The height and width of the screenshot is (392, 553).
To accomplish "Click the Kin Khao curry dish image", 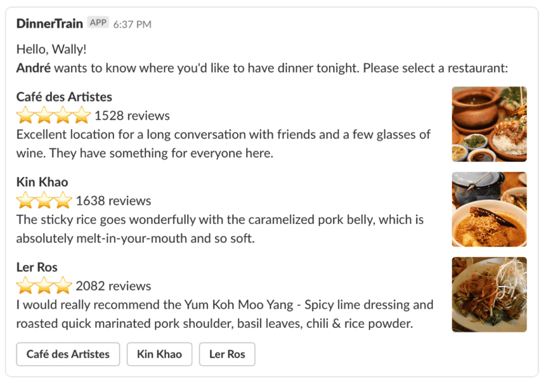I will [489, 209].
